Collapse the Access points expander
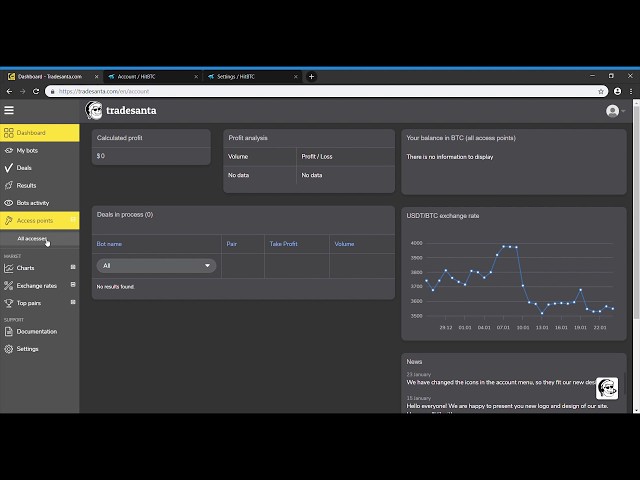Screen dimensions: 640x480 (73, 220)
